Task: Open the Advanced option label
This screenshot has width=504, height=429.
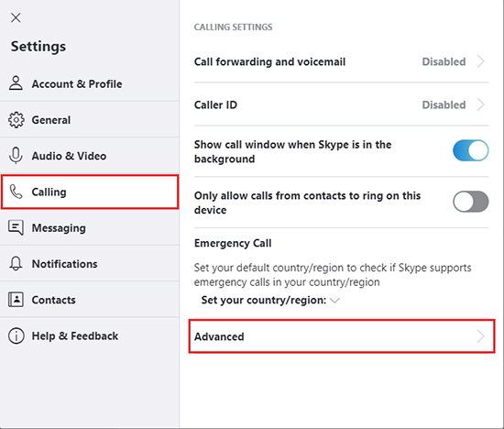Action: click(x=219, y=336)
